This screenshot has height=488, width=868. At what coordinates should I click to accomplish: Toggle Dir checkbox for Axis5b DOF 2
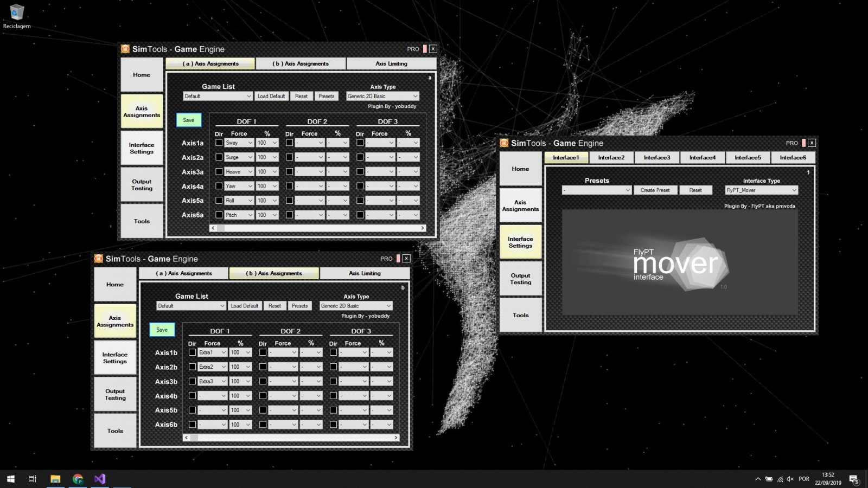click(263, 410)
